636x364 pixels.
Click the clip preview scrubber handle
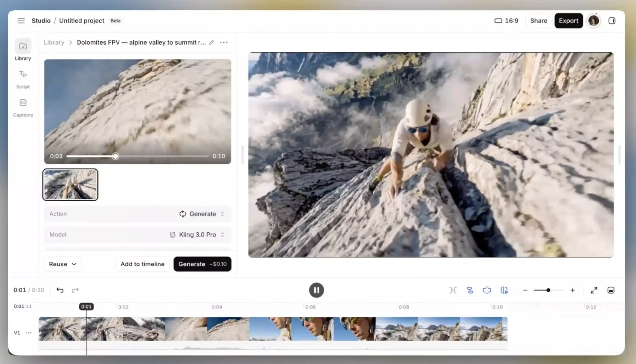[x=115, y=156]
